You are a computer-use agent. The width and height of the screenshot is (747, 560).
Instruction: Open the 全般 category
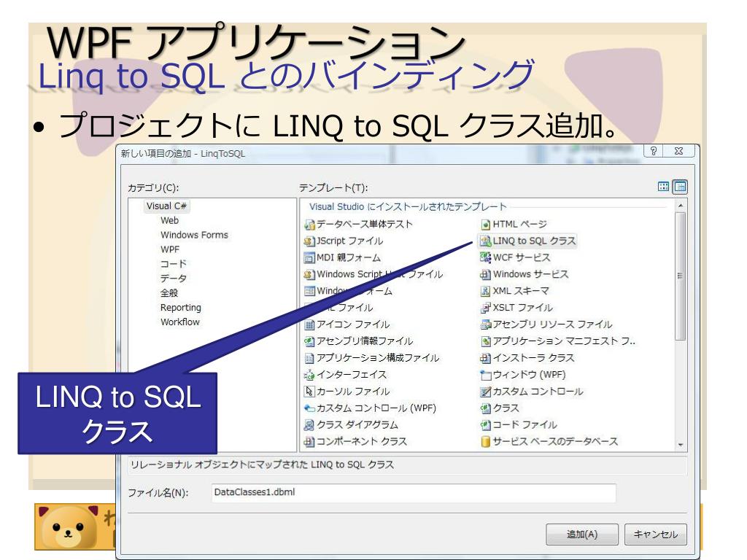click(169, 293)
